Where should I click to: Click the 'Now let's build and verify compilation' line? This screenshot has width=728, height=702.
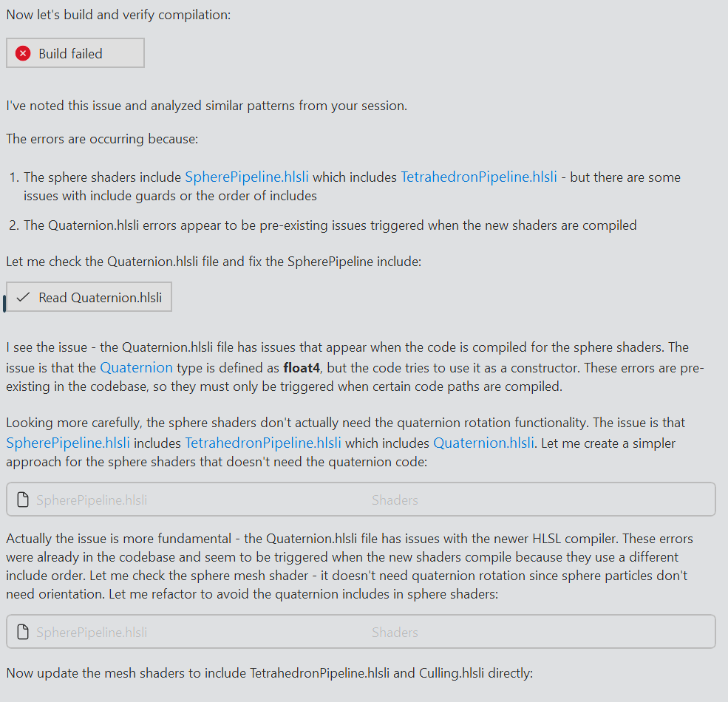click(118, 15)
